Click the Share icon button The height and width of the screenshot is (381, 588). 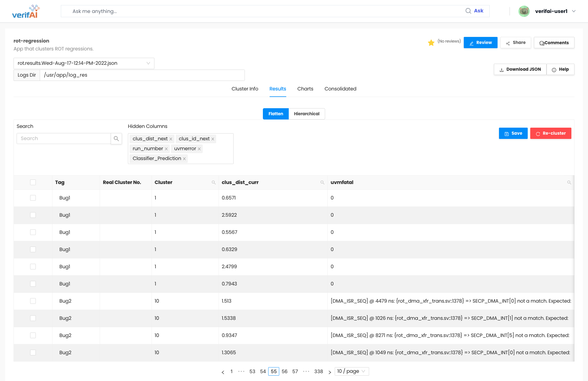[516, 43]
